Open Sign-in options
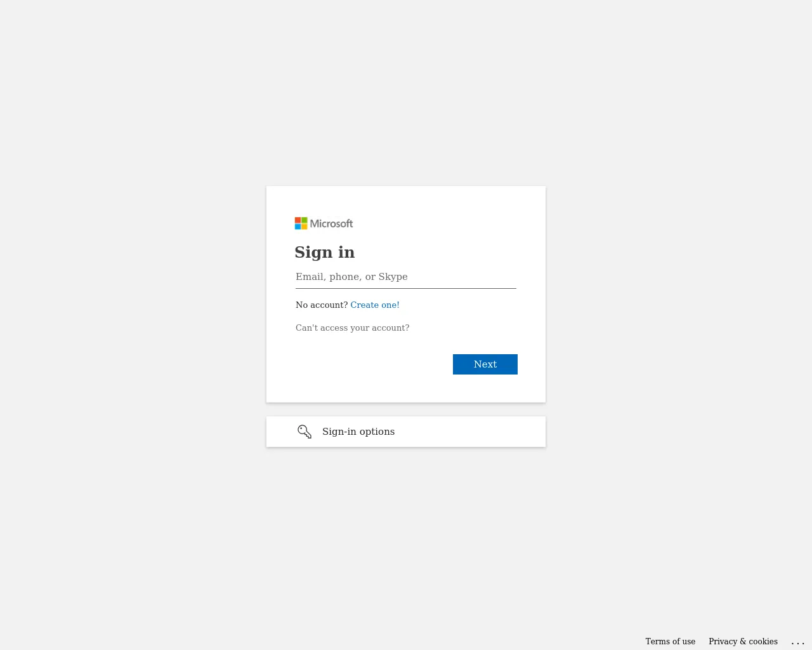The image size is (812, 650). click(406, 432)
